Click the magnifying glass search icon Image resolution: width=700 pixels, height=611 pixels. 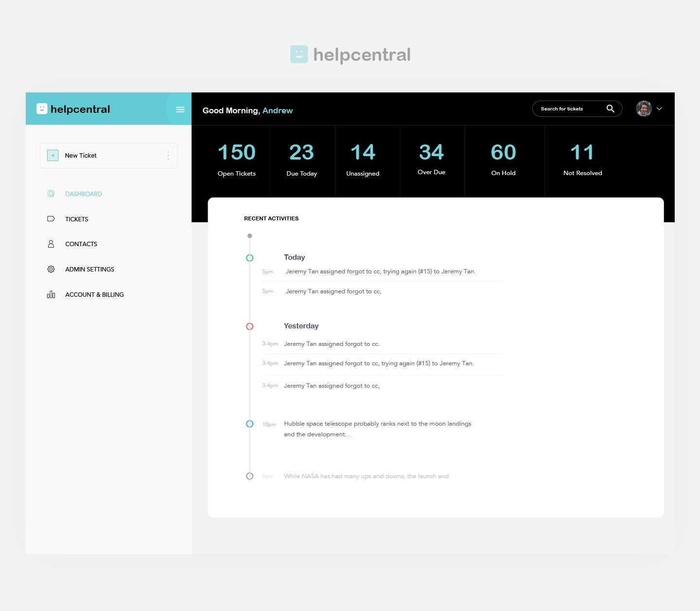[611, 108]
